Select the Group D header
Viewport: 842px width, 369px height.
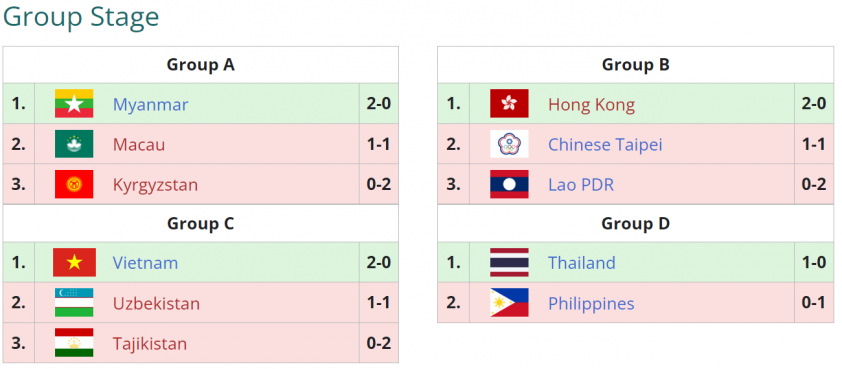[636, 223]
